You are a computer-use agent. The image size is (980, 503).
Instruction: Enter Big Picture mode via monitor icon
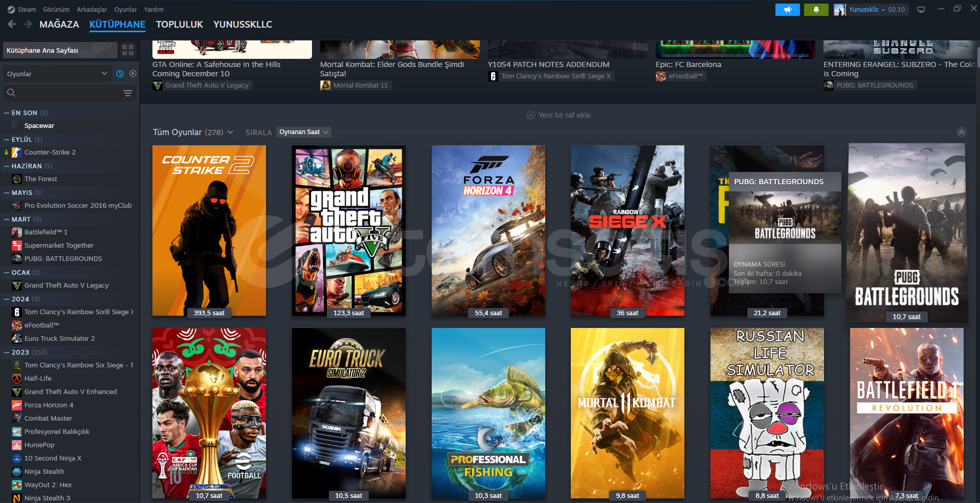[x=921, y=9]
